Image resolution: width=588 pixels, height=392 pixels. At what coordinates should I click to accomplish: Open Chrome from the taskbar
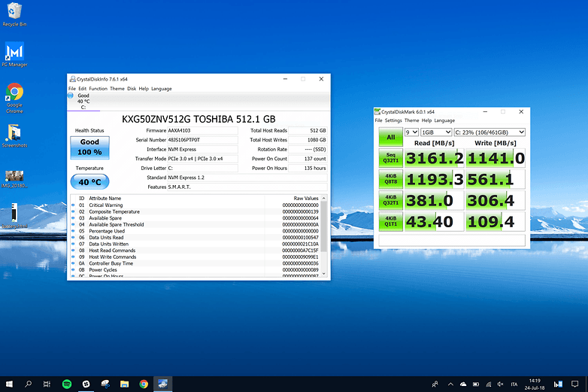coord(144,384)
